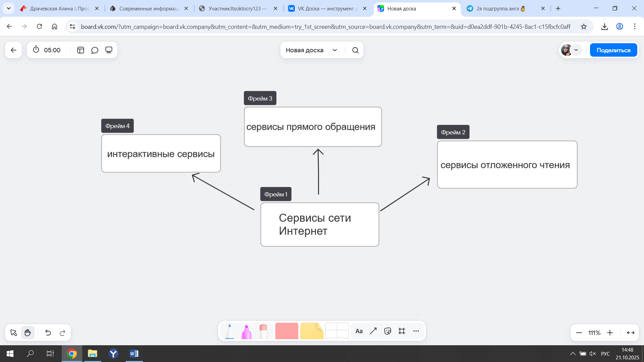Toggle fit-to-width view button
The height and width of the screenshot is (362, 644).
631,333
